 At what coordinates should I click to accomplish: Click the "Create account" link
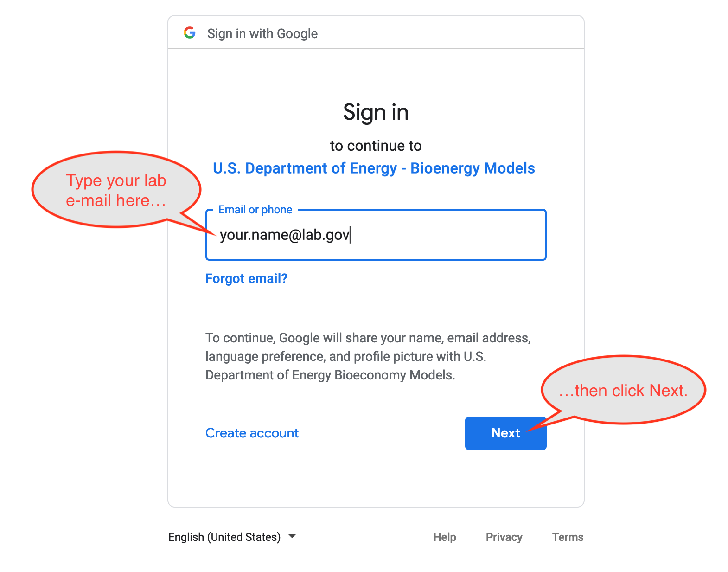tap(252, 433)
